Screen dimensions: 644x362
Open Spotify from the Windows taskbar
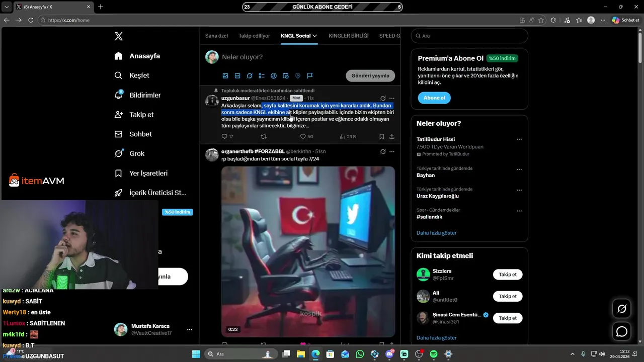pyautogui.click(x=434, y=354)
